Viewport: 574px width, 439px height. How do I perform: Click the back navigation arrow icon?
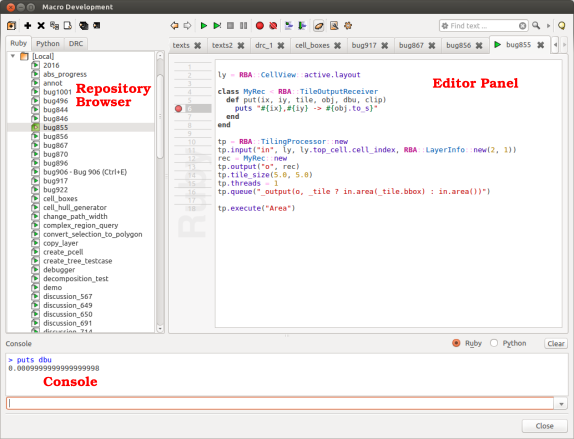pos(174,26)
